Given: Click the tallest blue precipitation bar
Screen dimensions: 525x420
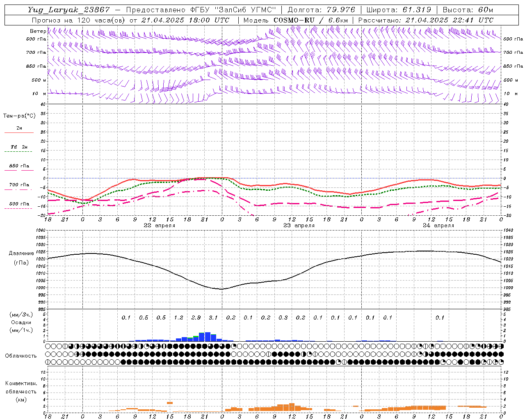Looking at the screenshot, I should tap(208, 337).
